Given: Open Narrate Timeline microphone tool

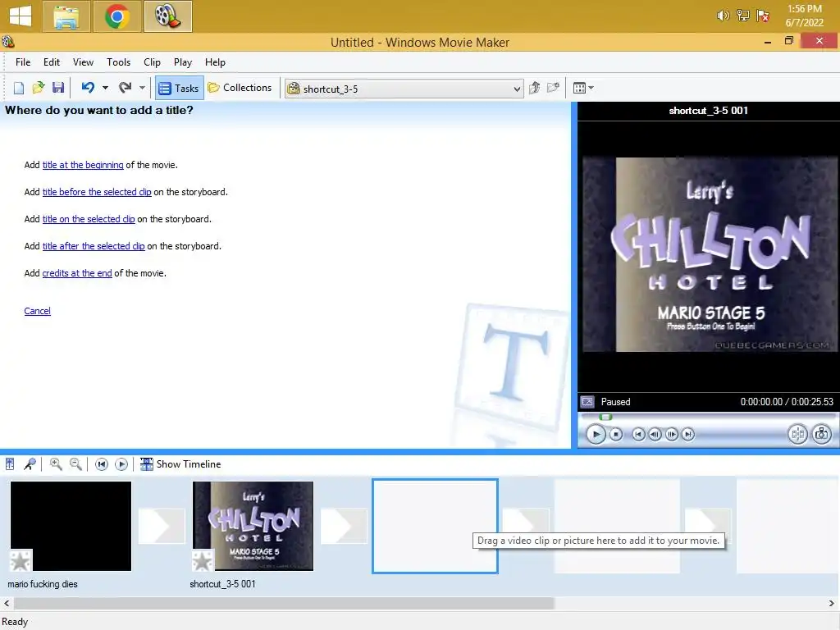Looking at the screenshot, I should (x=30, y=464).
